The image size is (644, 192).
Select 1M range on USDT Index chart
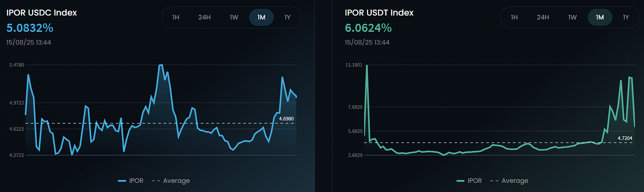point(600,17)
